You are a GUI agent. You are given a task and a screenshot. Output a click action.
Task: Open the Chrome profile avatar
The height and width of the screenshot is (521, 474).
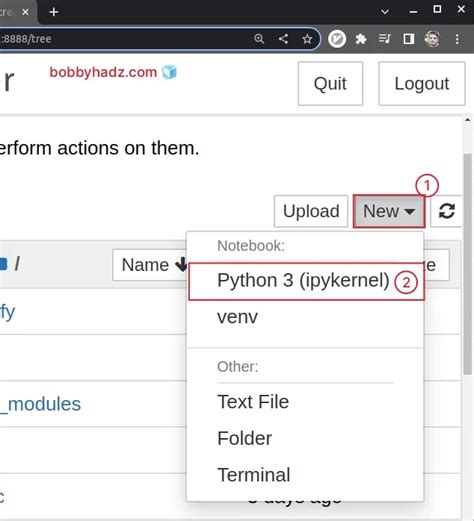(x=432, y=39)
